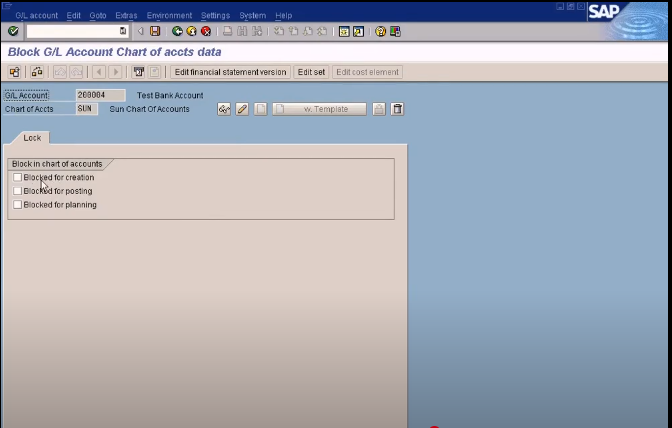Image resolution: width=672 pixels, height=428 pixels.
Task: Open the command field history dropdown
Action: (x=123, y=31)
